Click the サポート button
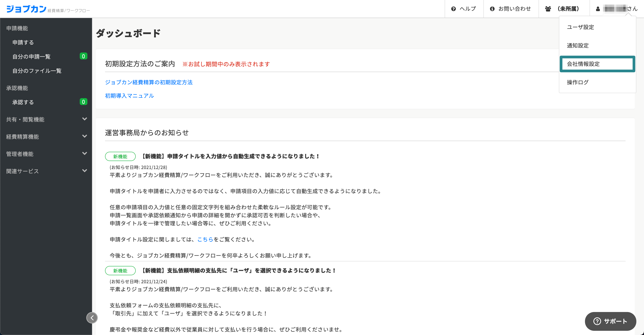 (610, 321)
